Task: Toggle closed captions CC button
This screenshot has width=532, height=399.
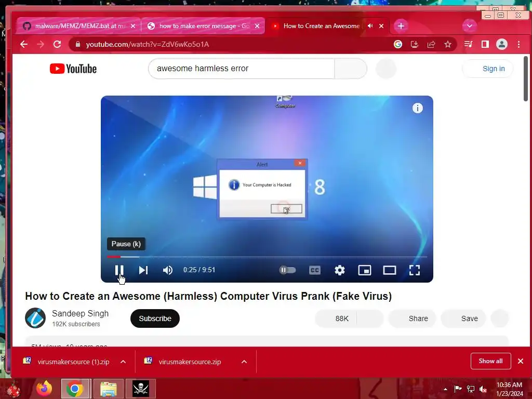Action: click(x=314, y=270)
